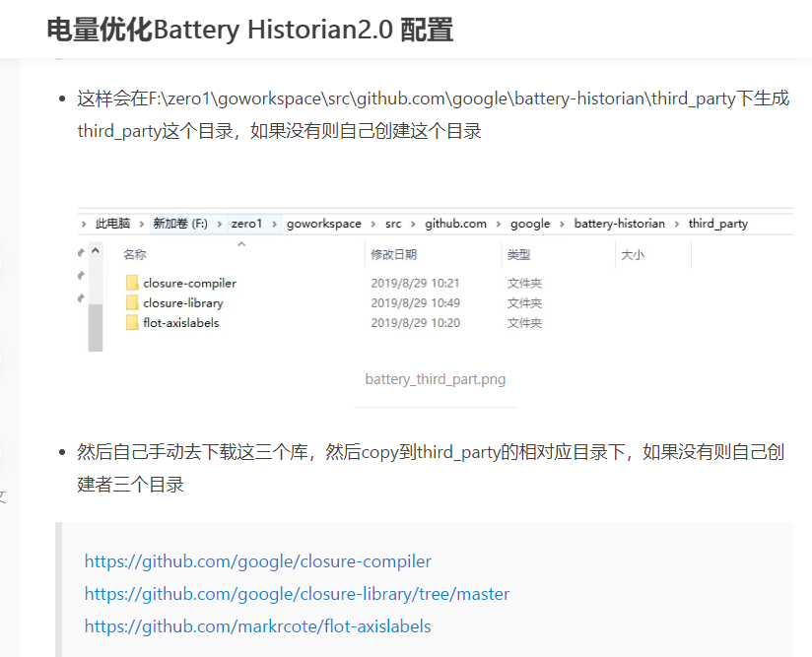Image resolution: width=812 pixels, height=657 pixels.
Task: Click the scroll-up arrow in the Explorer pane
Action: [x=96, y=248]
